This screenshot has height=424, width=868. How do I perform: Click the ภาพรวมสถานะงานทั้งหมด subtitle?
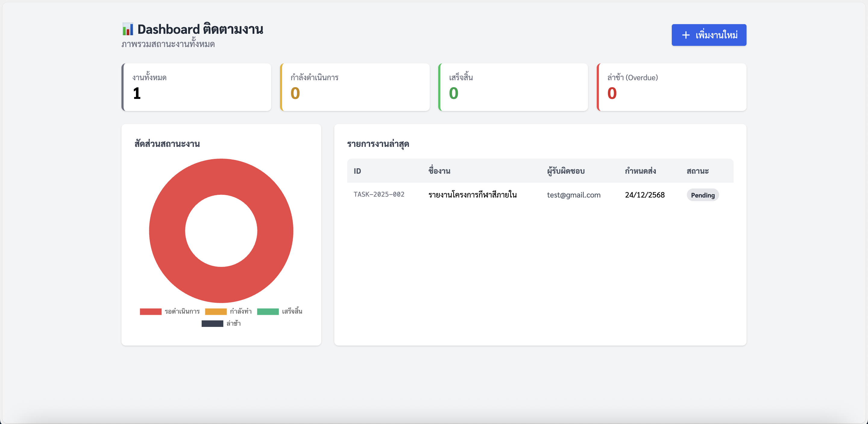(168, 44)
